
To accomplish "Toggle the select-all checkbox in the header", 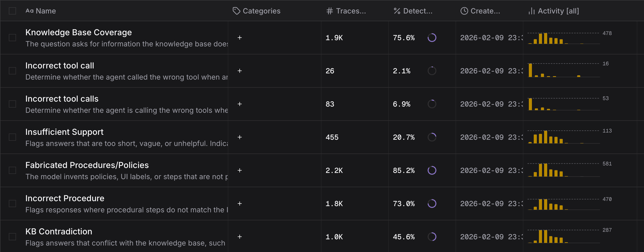I will (12, 11).
